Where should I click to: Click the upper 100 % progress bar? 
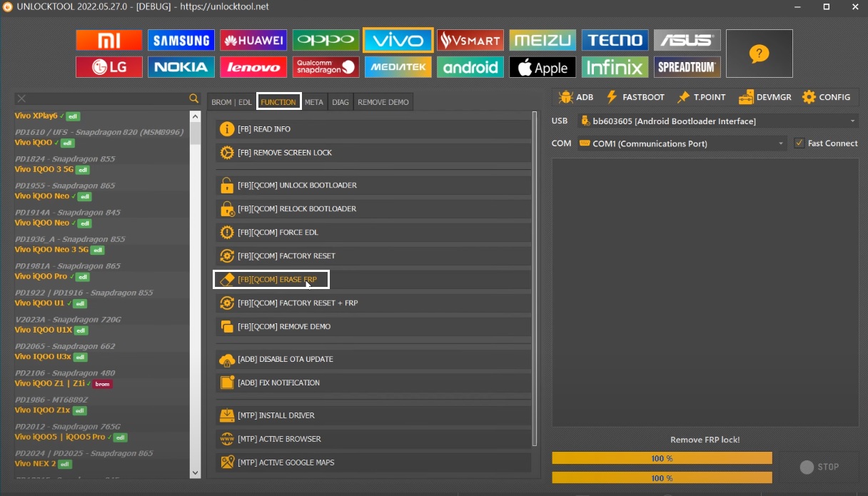662,458
